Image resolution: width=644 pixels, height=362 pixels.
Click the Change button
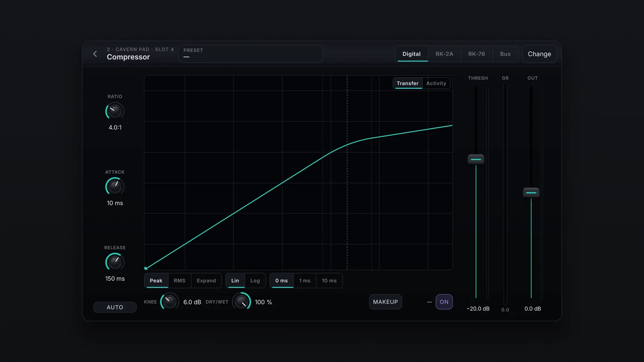tap(539, 54)
